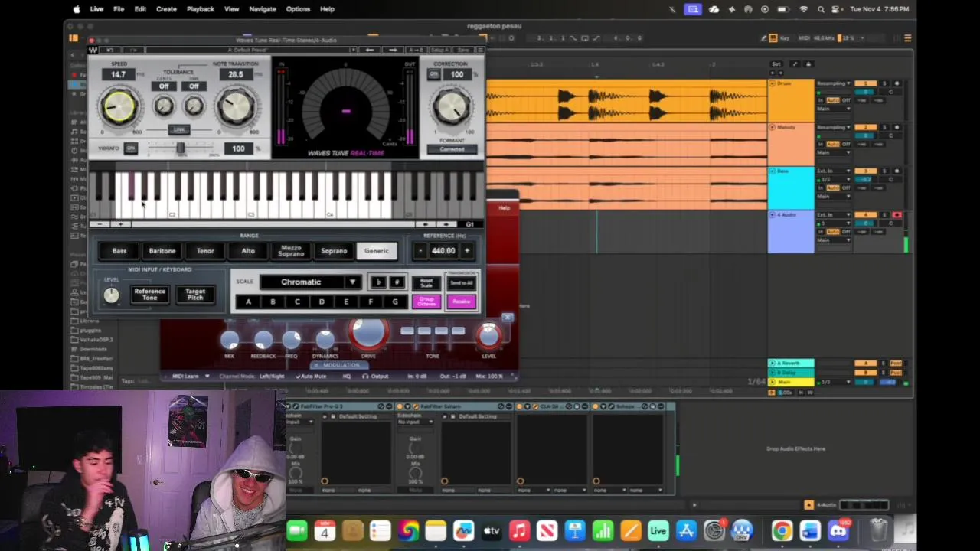
Task: Click the Drive knob on the red plugin
Action: pyautogui.click(x=368, y=333)
